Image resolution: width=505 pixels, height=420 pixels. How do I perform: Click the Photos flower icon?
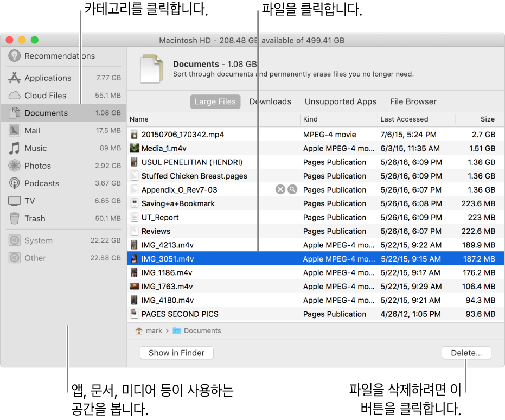pos(14,166)
